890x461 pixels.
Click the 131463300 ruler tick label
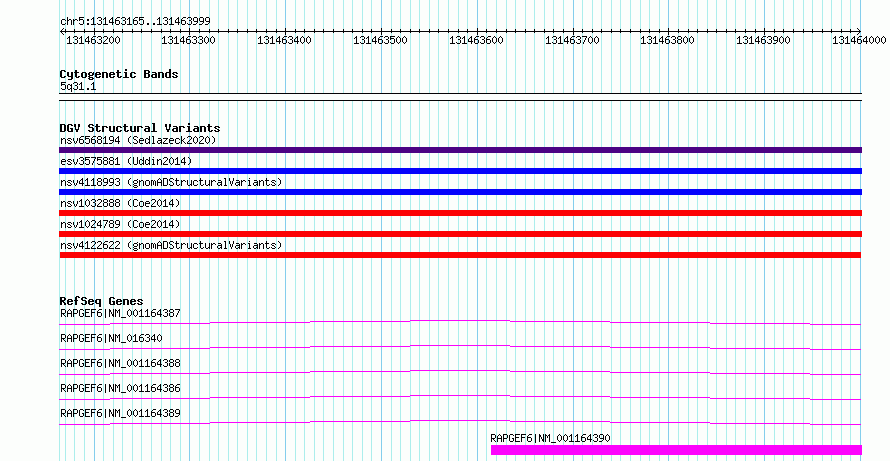click(x=188, y=41)
